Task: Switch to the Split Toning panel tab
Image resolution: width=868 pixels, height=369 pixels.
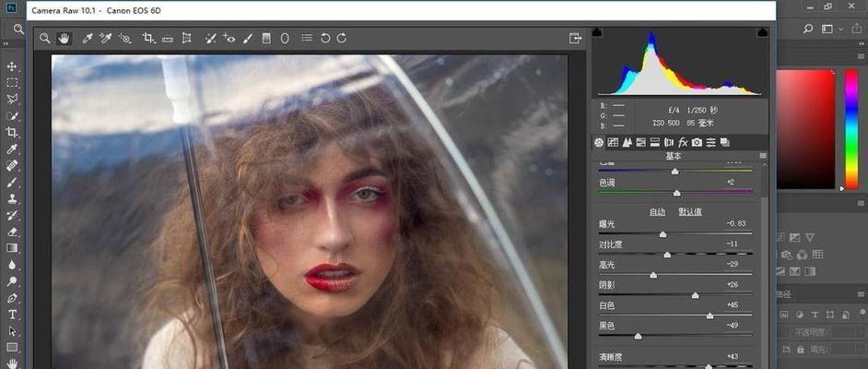Action: point(655,142)
